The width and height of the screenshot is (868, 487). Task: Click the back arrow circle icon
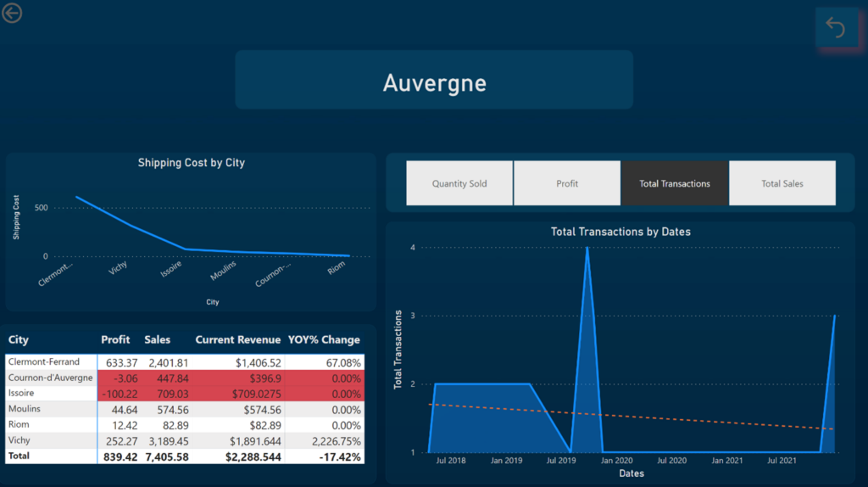pos(12,13)
